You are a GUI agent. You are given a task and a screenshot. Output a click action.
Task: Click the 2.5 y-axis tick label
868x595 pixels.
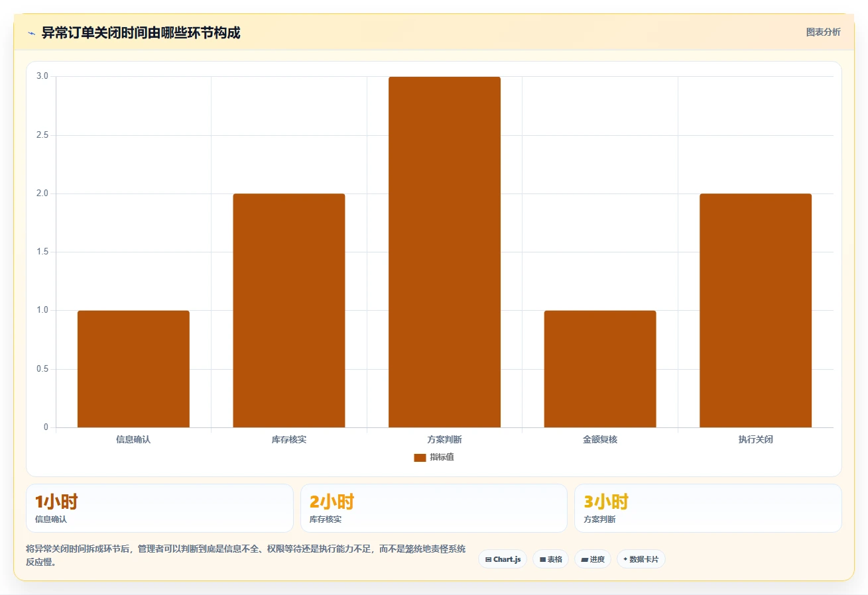coord(42,135)
